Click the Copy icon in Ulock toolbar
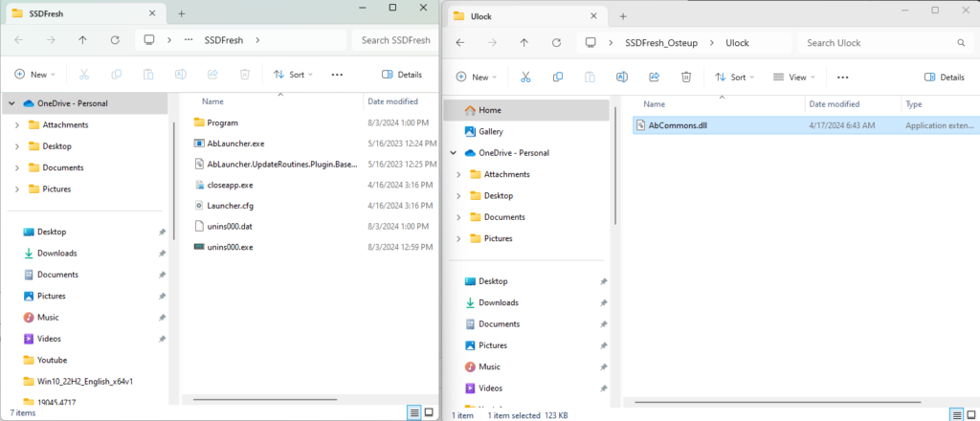Screen dimensions: 980x421 coord(557,78)
